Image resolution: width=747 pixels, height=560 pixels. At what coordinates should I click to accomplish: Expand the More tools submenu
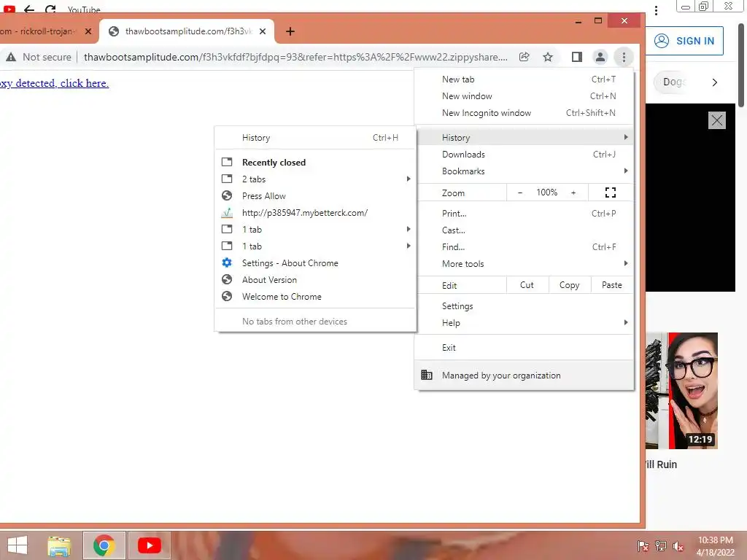coord(524,264)
